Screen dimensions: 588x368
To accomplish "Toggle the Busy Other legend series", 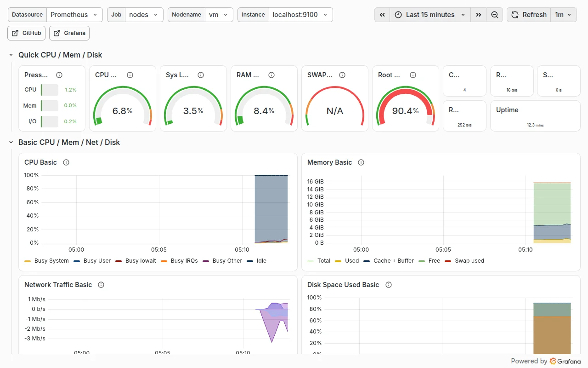I will pyautogui.click(x=227, y=261).
